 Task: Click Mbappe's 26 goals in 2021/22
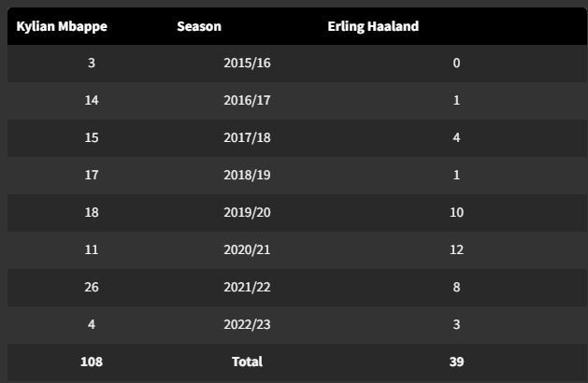pyautogui.click(x=92, y=288)
